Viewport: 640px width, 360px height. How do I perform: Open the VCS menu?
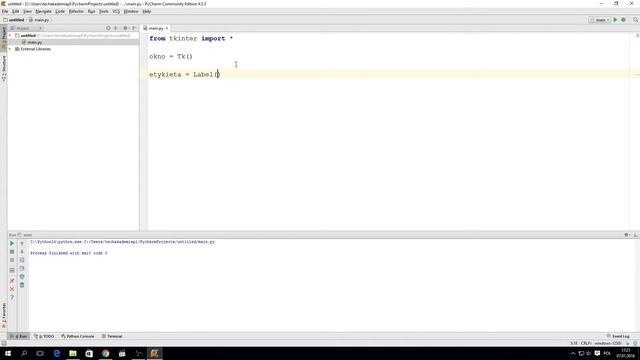tap(116, 11)
